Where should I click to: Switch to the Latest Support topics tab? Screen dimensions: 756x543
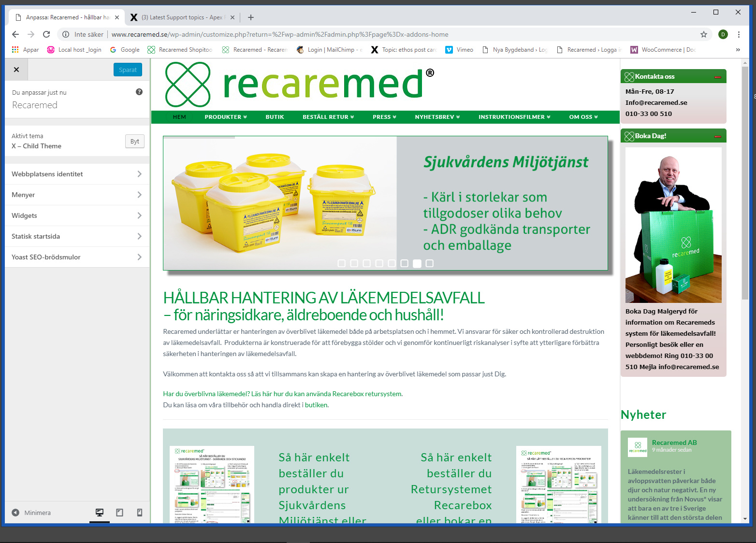[182, 17]
